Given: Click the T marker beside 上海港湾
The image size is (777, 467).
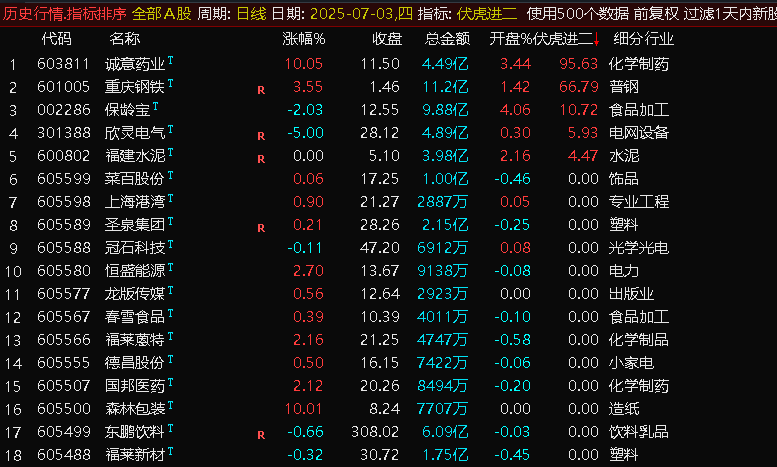Looking at the screenshot, I should (171, 198).
